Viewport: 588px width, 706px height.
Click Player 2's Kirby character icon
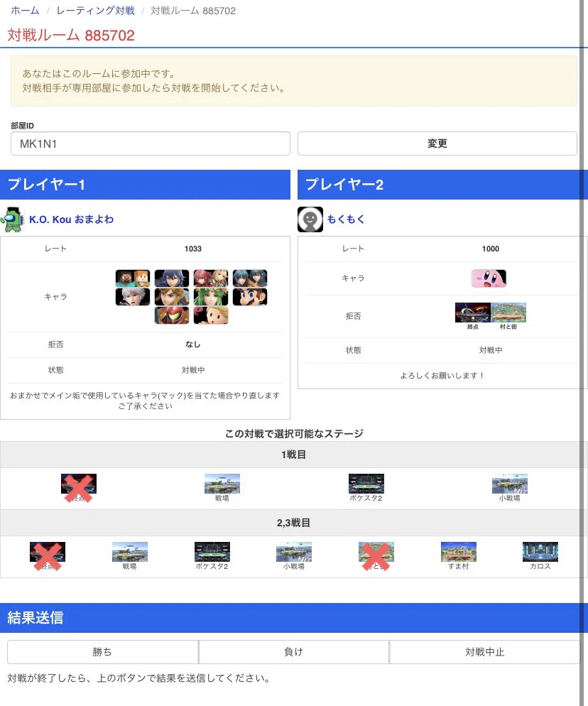[489, 278]
